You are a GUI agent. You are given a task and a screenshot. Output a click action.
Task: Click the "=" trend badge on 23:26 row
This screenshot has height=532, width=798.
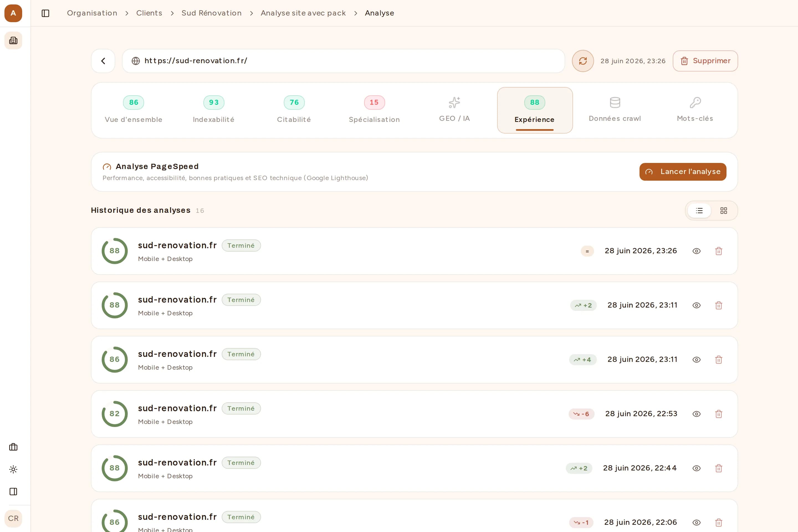(x=587, y=251)
